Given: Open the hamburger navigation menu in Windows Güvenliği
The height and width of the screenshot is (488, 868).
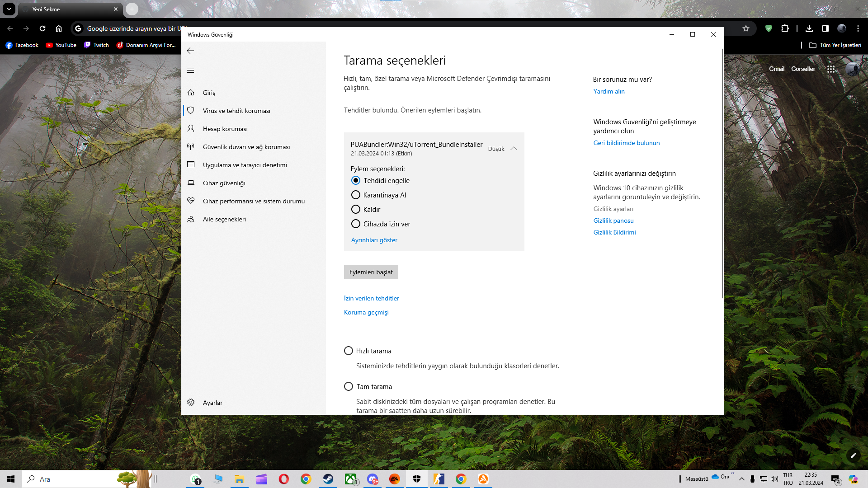Looking at the screenshot, I should point(190,70).
